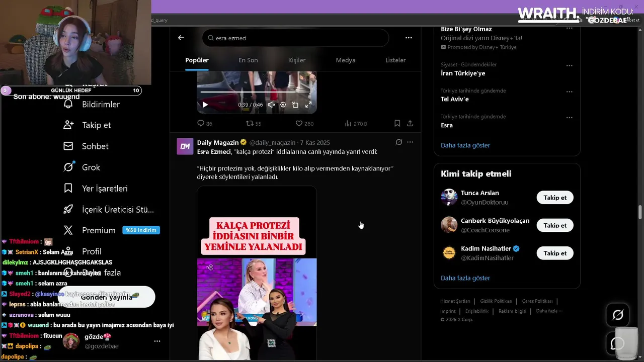
Task: Open the Kişiler tab
Action: coord(297,60)
